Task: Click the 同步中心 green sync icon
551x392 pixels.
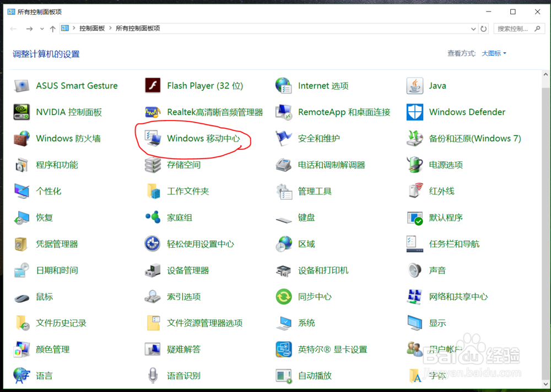Action: tap(284, 296)
